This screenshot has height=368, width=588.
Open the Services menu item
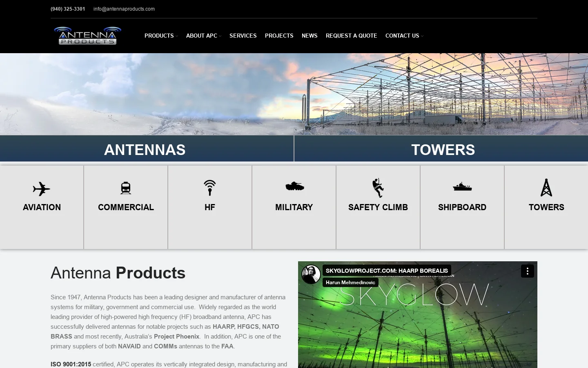point(243,36)
